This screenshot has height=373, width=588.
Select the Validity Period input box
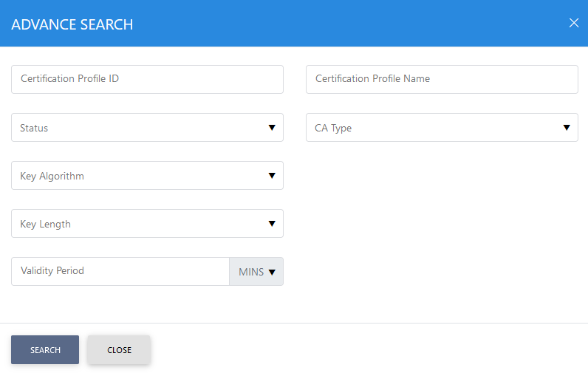(x=120, y=271)
